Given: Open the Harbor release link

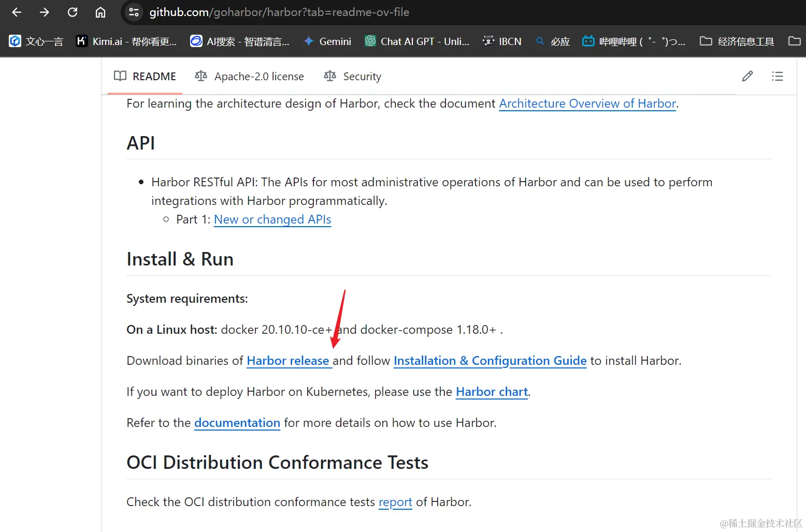Looking at the screenshot, I should [x=288, y=361].
